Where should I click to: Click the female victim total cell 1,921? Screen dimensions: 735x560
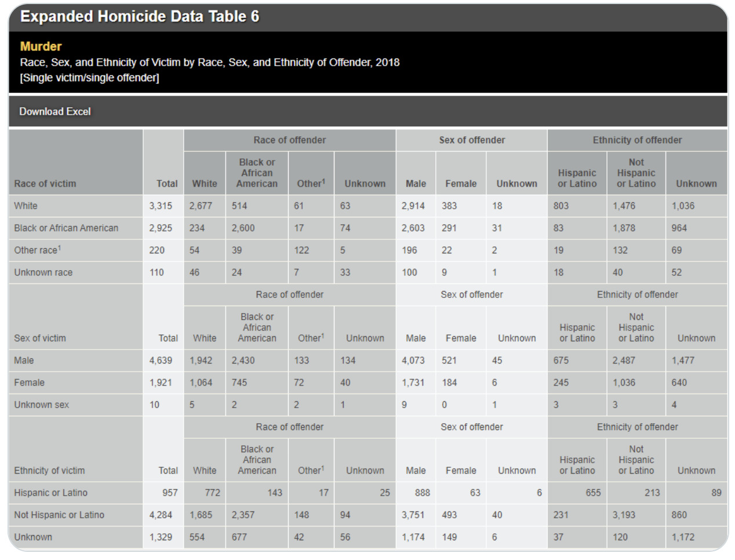pos(161,383)
